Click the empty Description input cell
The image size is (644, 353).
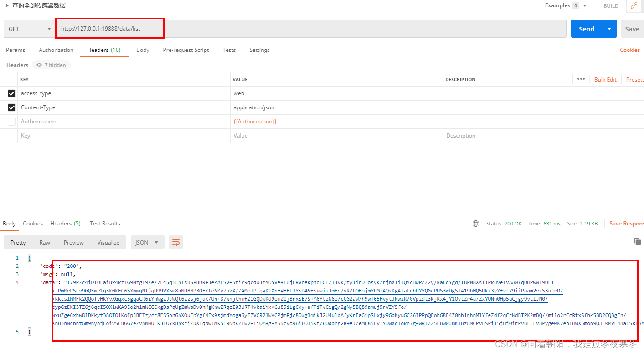(542, 136)
